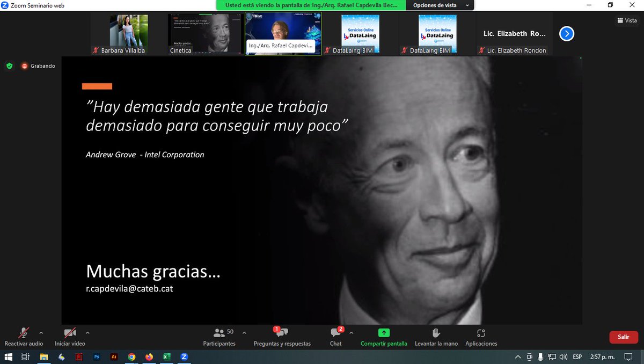The image size is (644, 364).
Task: Click the Grabando recording indicator
Action: [38, 66]
